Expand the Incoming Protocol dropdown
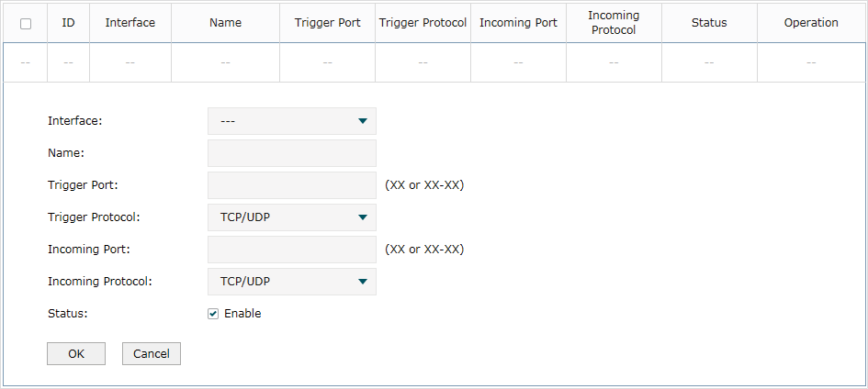This screenshot has height=389, width=868. 292,282
